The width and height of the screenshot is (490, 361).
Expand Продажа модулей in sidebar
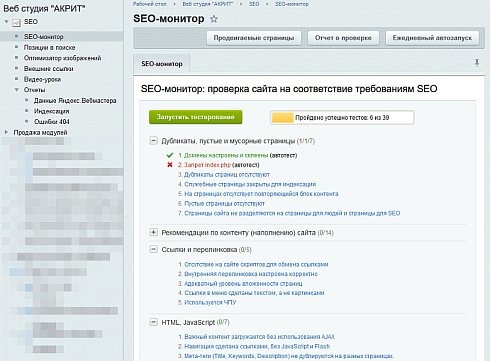pyautogui.click(x=6, y=132)
